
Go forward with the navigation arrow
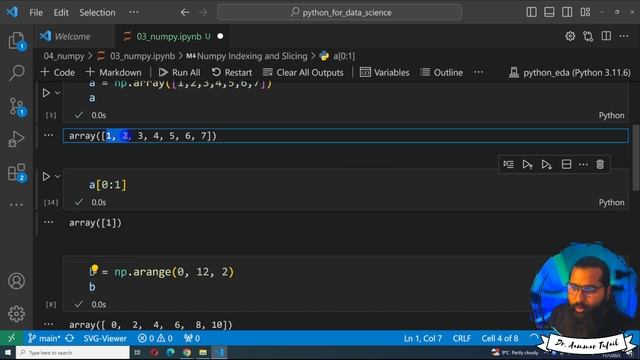[203, 12]
